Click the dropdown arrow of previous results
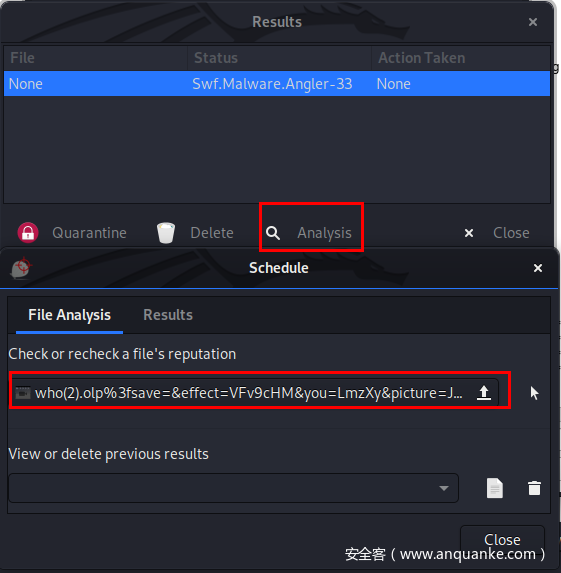This screenshot has height=573, width=561. (x=444, y=488)
